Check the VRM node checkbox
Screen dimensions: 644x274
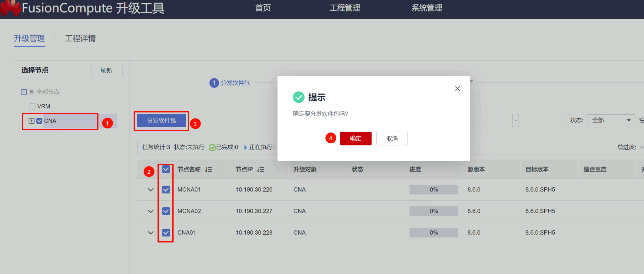[x=32, y=106]
